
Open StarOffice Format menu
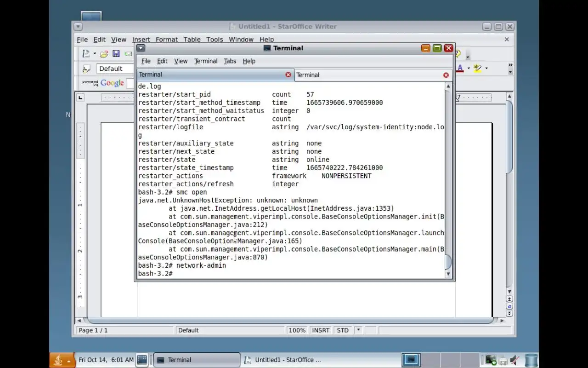[x=166, y=40]
